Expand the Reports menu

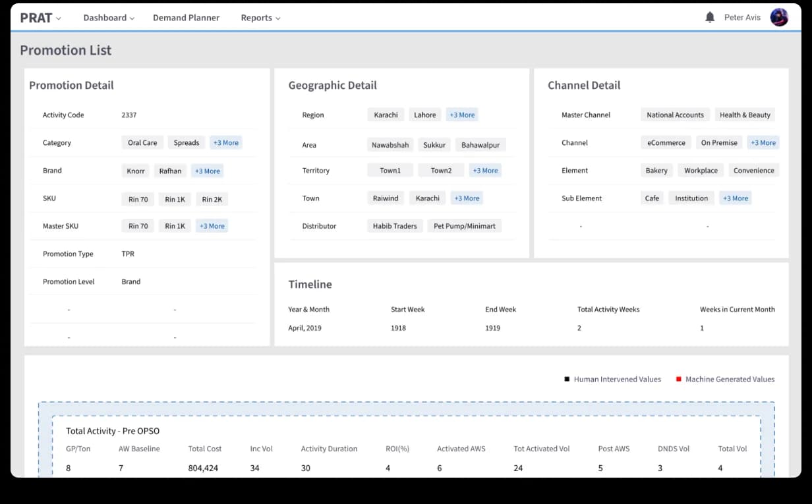coord(260,18)
